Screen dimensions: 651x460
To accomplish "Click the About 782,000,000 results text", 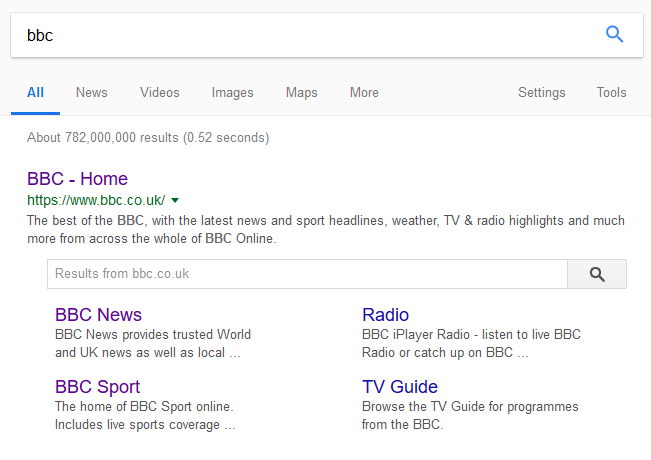I will coord(147,138).
